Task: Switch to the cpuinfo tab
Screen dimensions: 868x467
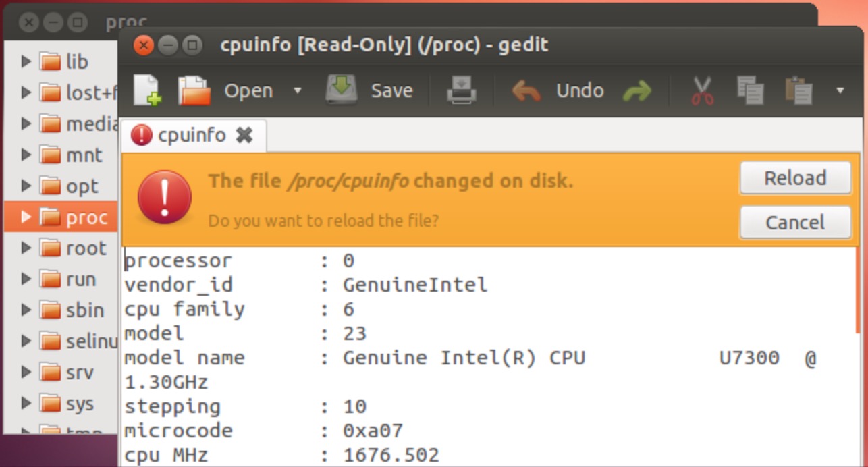Action: pos(191,135)
